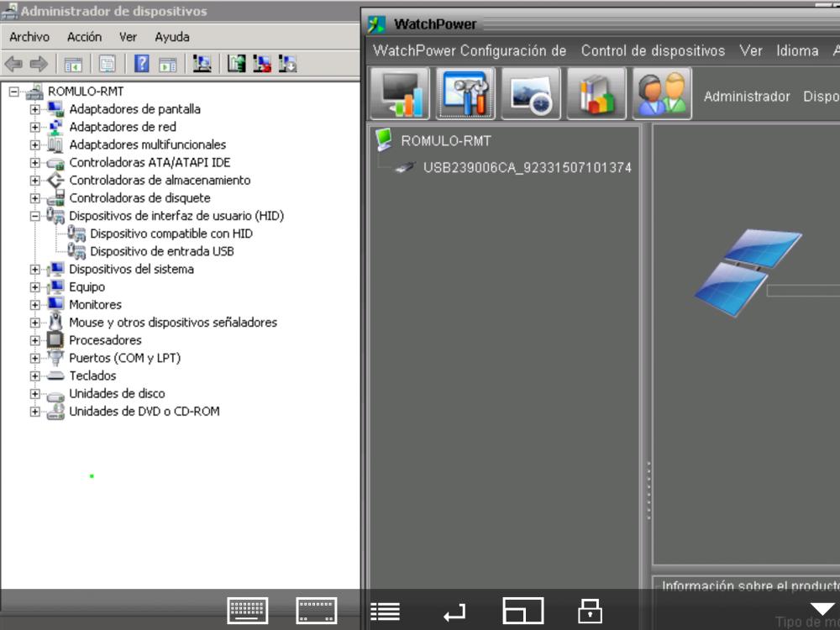Expand Teclados node
Screen dimensions: 840x630
tap(34, 376)
